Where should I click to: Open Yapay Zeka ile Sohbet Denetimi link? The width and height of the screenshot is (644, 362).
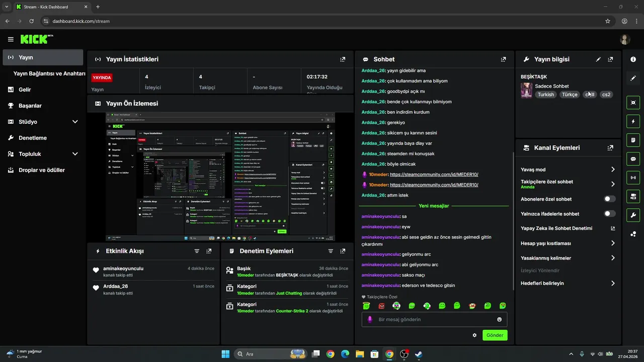(568, 228)
